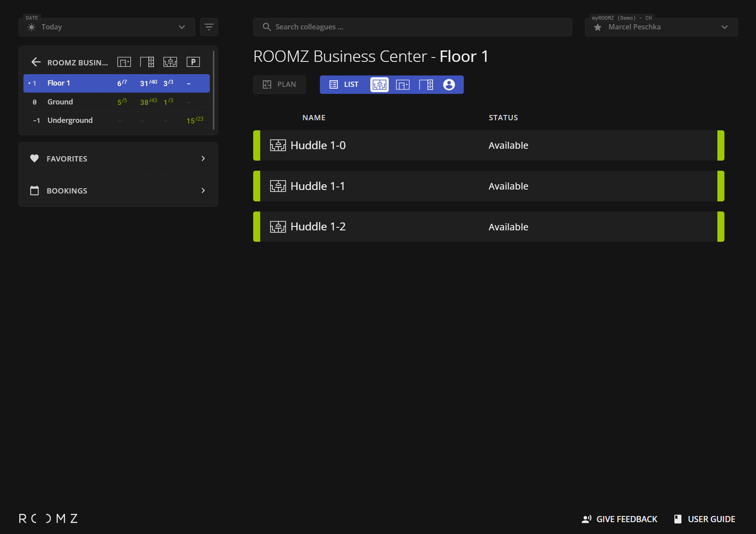Open the Date dropdown showing Today

[x=107, y=27]
